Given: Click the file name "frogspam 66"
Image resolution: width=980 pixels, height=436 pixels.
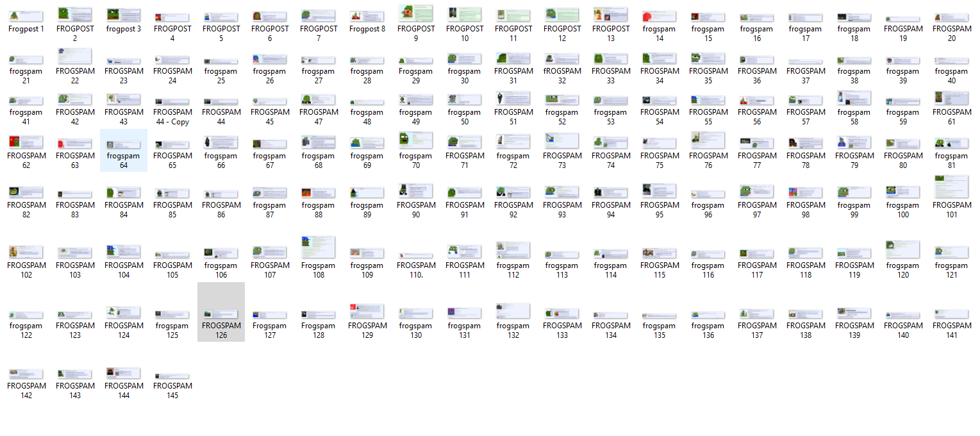Looking at the screenshot, I should [x=221, y=161].
